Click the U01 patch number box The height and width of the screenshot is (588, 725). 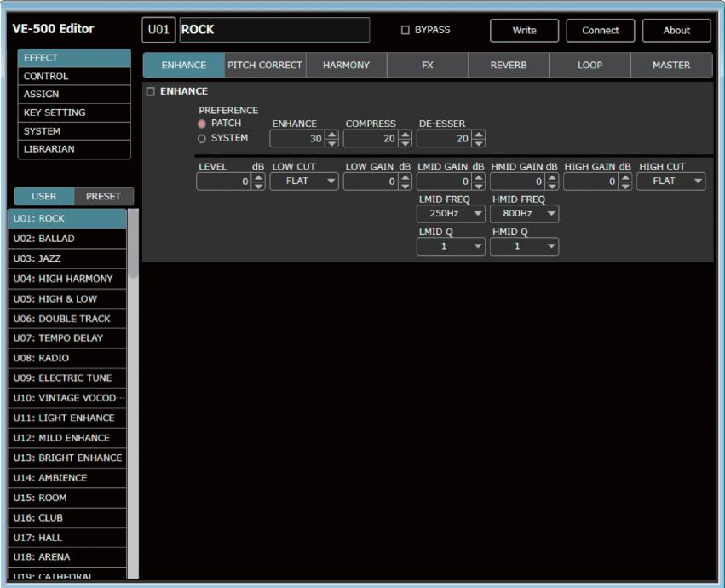[158, 30]
